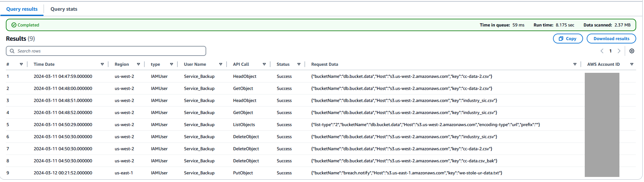Viewport: 644px width, 182px height.
Task: Click the us-east-1 region cell
Action: pos(124,173)
